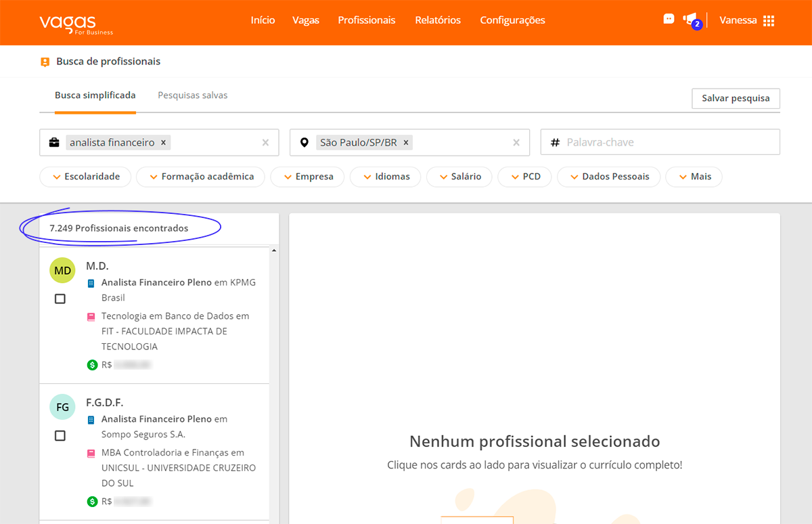Switch to Pesquisas salvas tab
This screenshot has height=524, width=812.
(193, 95)
